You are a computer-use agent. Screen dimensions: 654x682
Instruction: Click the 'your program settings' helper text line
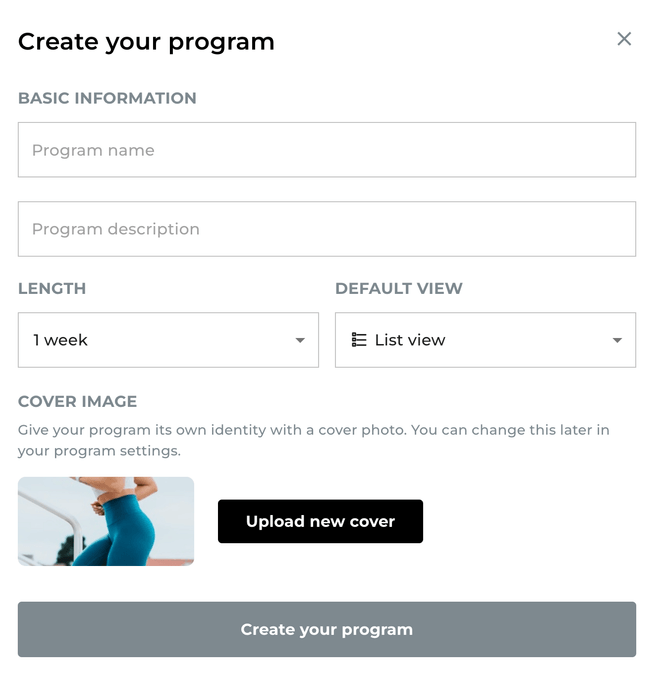point(99,451)
